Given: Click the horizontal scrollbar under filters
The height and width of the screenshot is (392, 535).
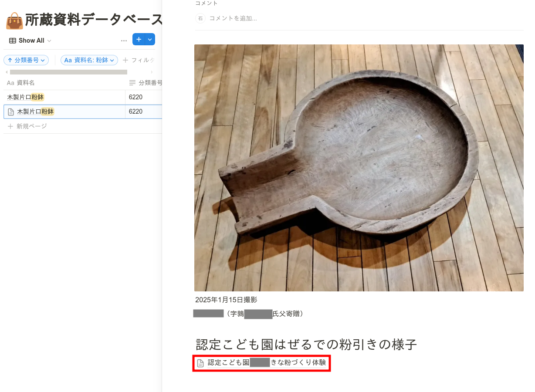Looking at the screenshot, I should [68, 72].
